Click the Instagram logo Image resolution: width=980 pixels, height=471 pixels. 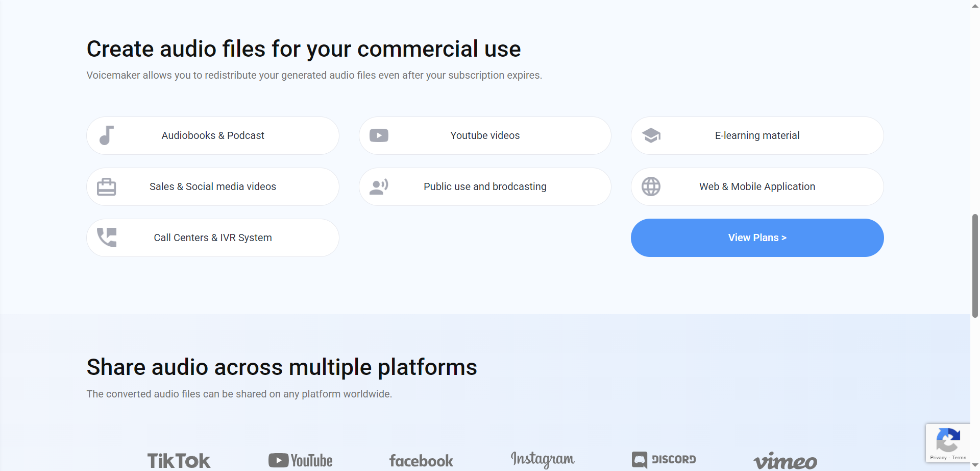pyautogui.click(x=542, y=459)
